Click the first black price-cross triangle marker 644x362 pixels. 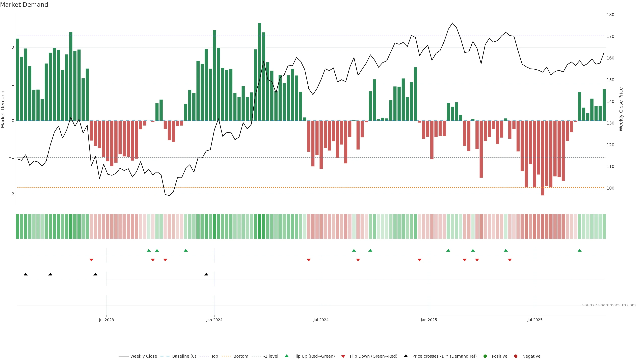(x=25, y=274)
